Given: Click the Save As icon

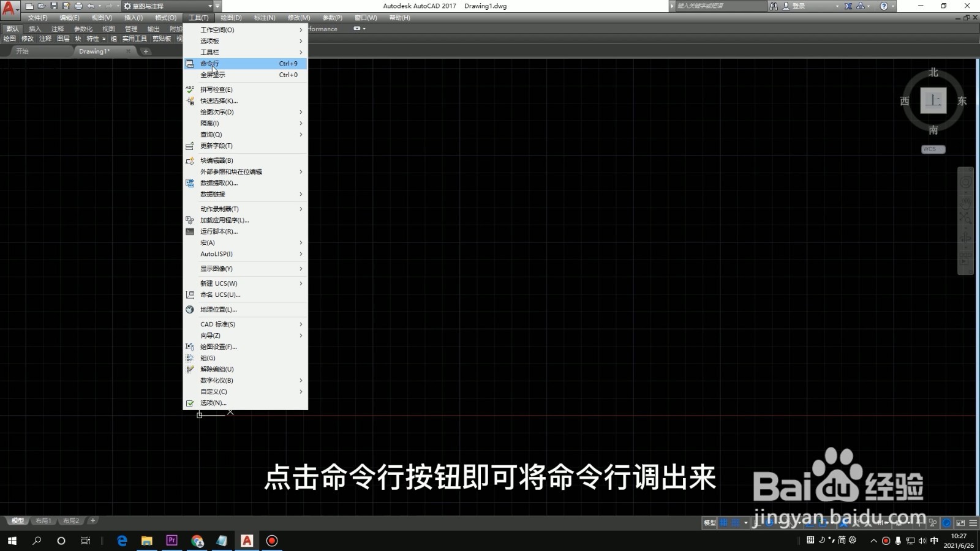Looking at the screenshot, I should (66, 6).
